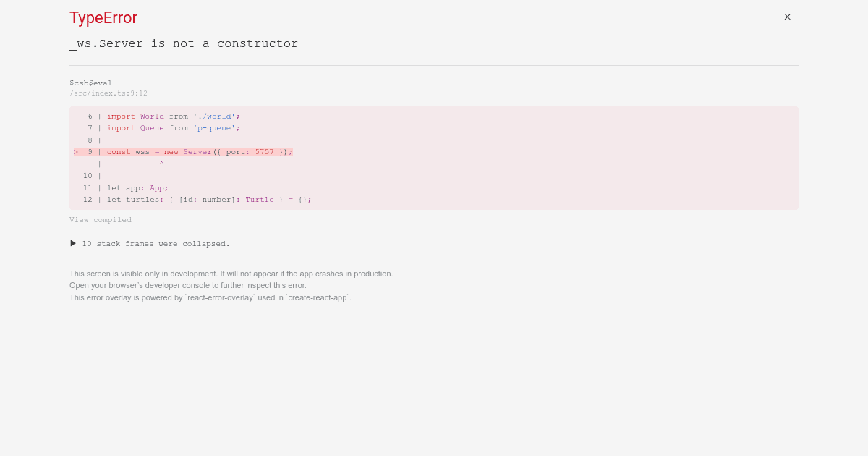Click the Turtle type on line 12
Image resolution: width=868 pixels, height=456 pixels.
coord(259,199)
